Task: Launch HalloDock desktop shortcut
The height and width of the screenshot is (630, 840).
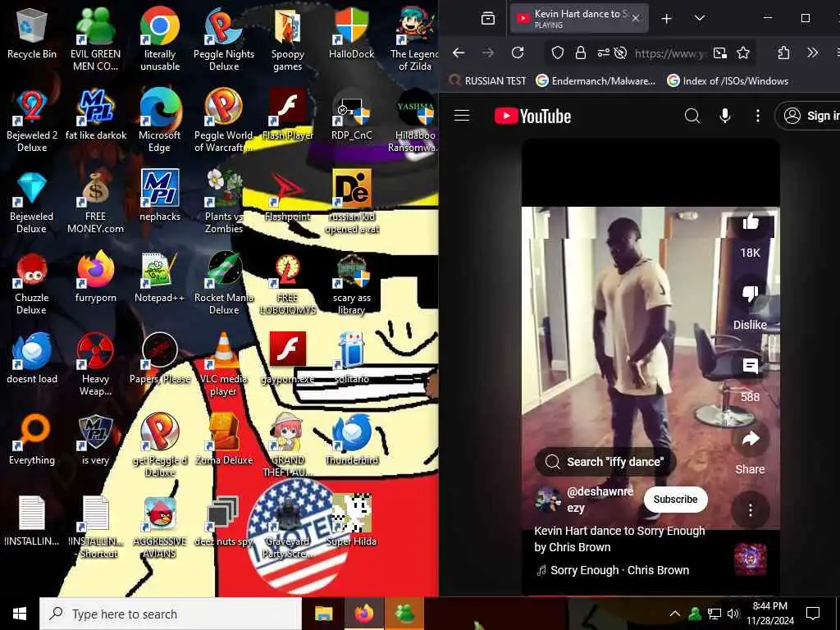Action: (x=351, y=33)
